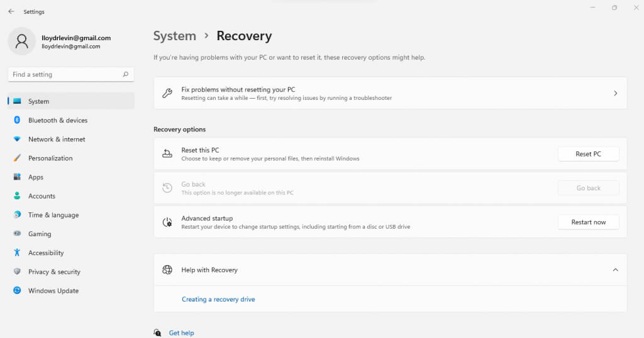This screenshot has width=644, height=338.
Task: Go to Personalization settings
Action: point(70,158)
